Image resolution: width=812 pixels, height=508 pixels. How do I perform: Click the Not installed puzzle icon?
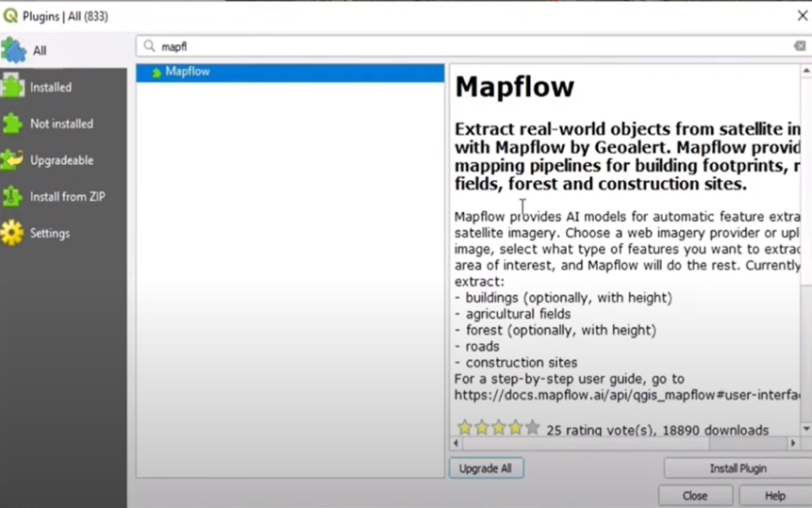(13, 123)
